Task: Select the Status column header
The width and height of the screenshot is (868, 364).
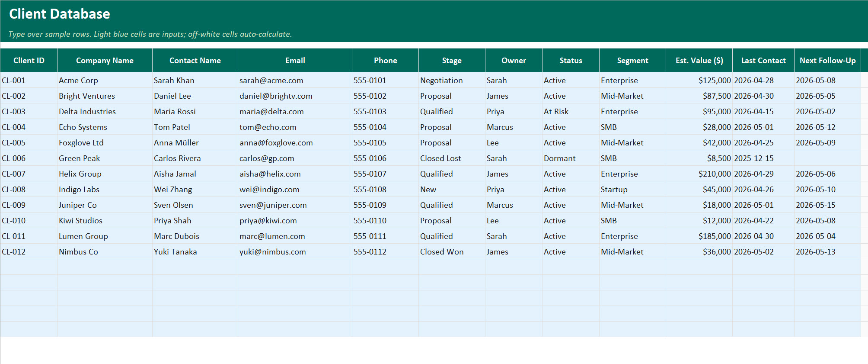Action: (571, 61)
